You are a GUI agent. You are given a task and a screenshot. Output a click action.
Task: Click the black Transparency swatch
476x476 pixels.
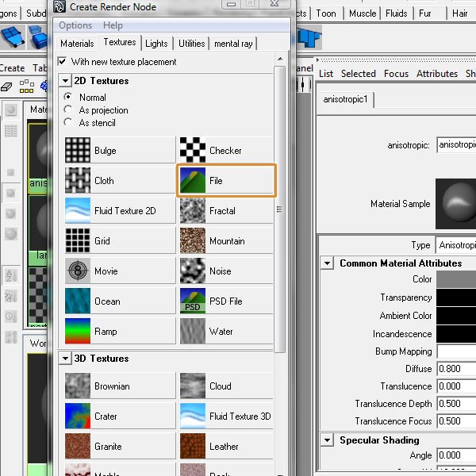tap(456, 297)
